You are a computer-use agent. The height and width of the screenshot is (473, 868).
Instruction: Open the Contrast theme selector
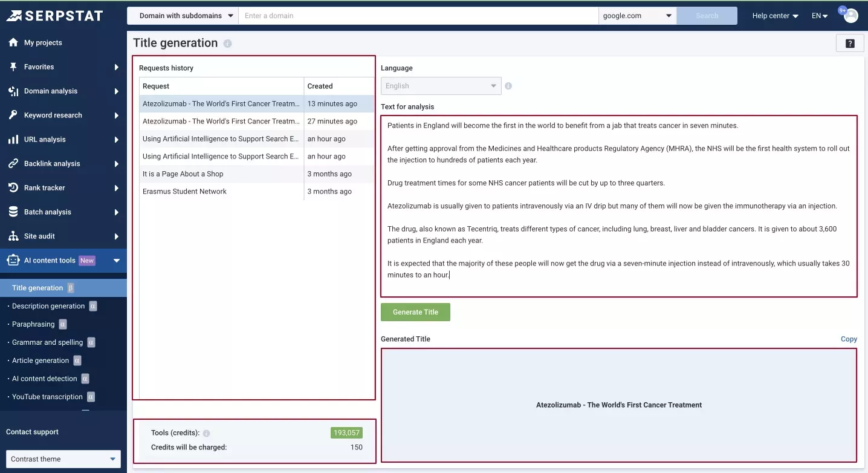pos(63,459)
